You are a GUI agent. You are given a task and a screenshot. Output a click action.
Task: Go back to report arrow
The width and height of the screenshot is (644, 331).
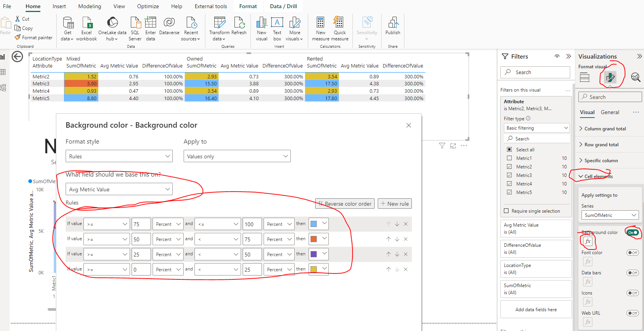[x=17, y=57]
